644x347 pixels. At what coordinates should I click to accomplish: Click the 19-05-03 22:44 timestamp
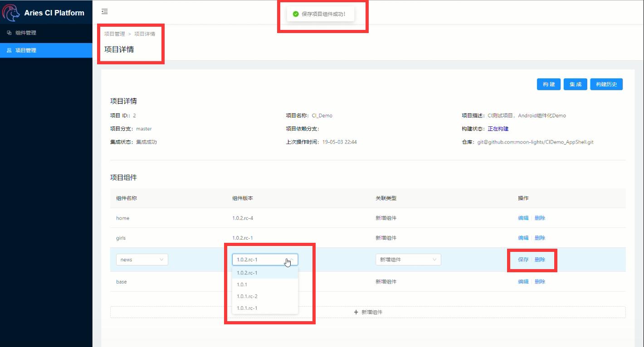tap(340, 142)
